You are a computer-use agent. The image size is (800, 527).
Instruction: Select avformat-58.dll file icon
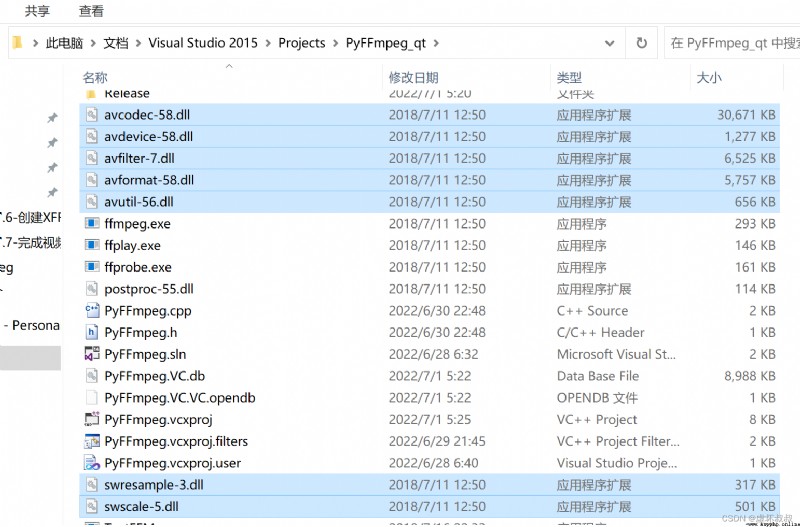tap(91, 180)
